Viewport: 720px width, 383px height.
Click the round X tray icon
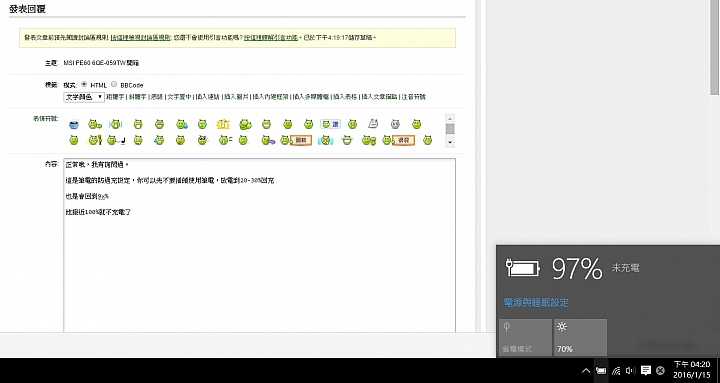pyautogui.click(x=660, y=370)
